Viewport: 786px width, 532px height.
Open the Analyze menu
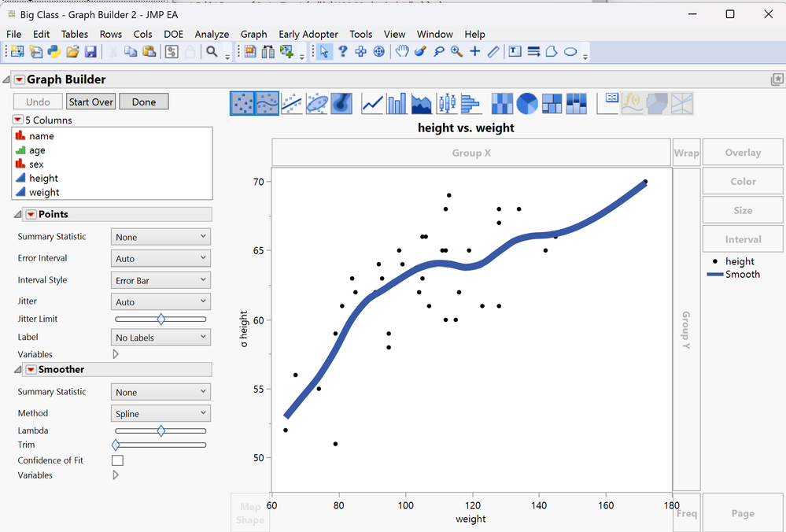[x=212, y=34]
